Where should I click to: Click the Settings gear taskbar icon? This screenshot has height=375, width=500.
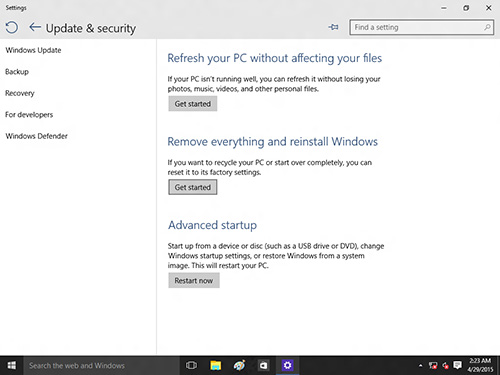tap(287, 365)
